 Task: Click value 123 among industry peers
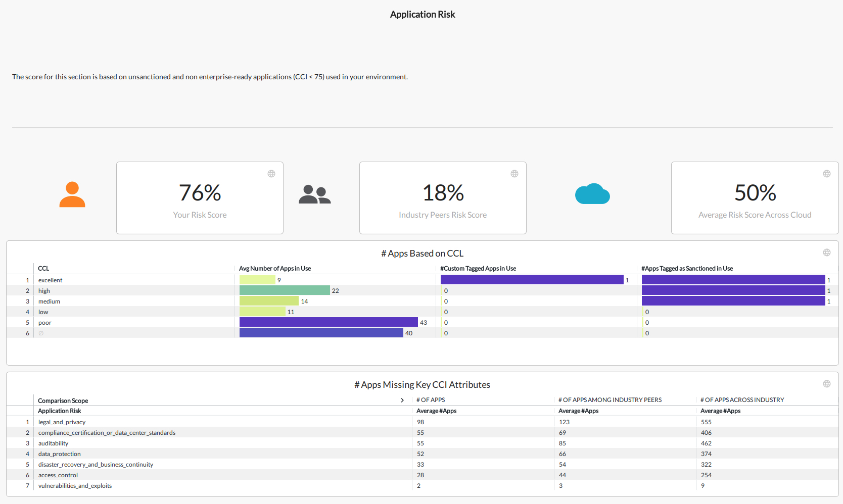coord(564,422)
